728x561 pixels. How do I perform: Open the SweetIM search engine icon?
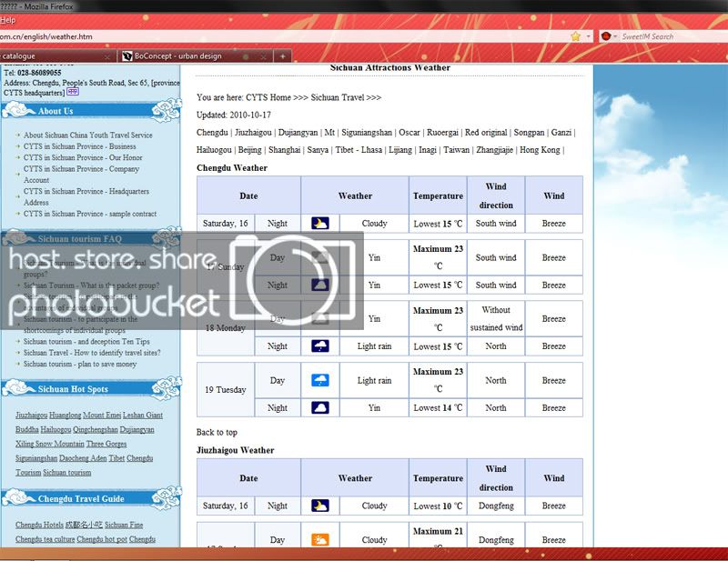[x=605, y=36]
